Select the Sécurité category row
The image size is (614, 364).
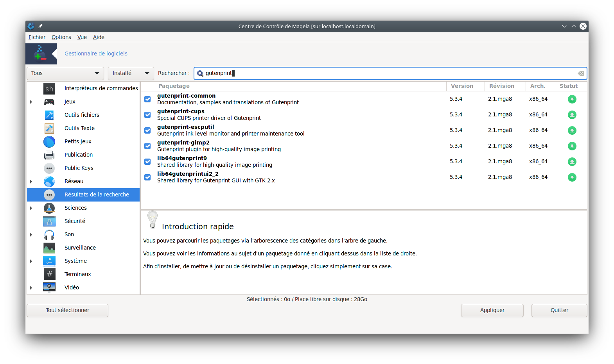click(x=83, y=221)
